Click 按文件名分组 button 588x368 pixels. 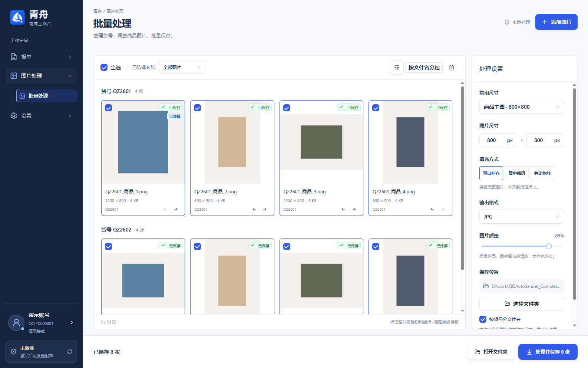[x=424, y=68]
